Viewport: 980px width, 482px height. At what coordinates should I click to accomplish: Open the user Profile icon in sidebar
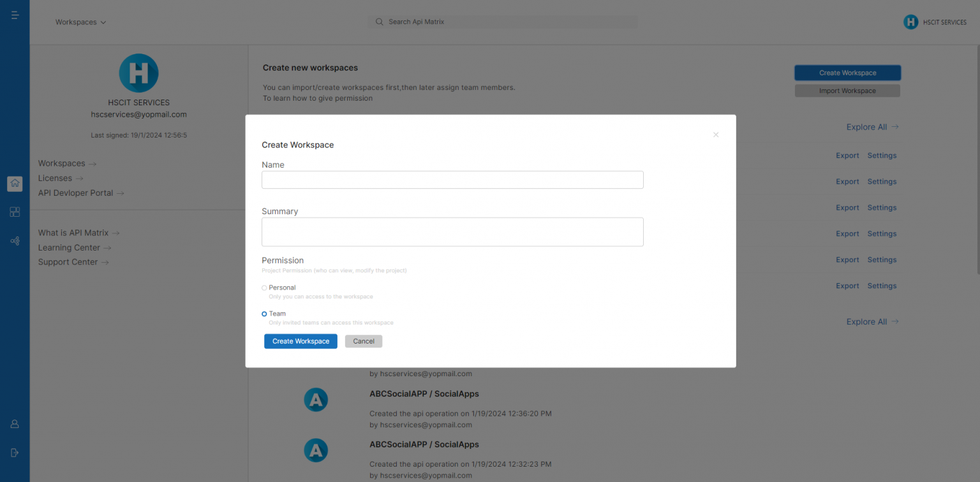tap(15, 423)
